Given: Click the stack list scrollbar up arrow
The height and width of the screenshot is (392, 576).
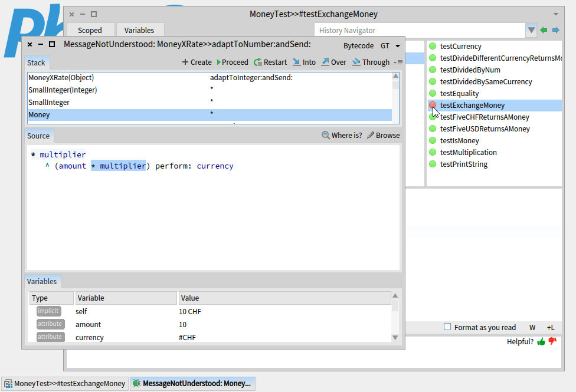Looking at the screenshot, I should (x=395, y=76).
